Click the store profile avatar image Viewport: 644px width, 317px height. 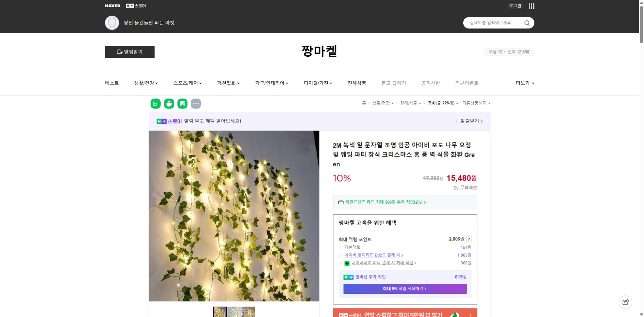click(x=112, y=22)
